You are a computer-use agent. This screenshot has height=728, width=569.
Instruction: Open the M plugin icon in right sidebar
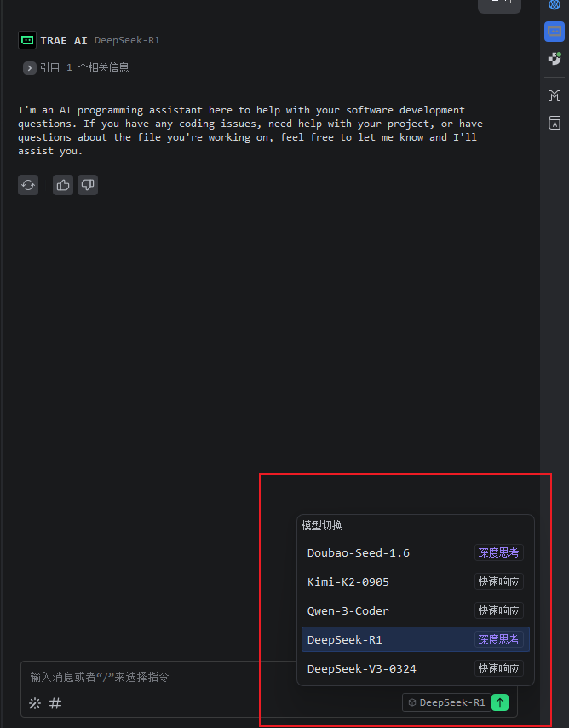[555, 95]
